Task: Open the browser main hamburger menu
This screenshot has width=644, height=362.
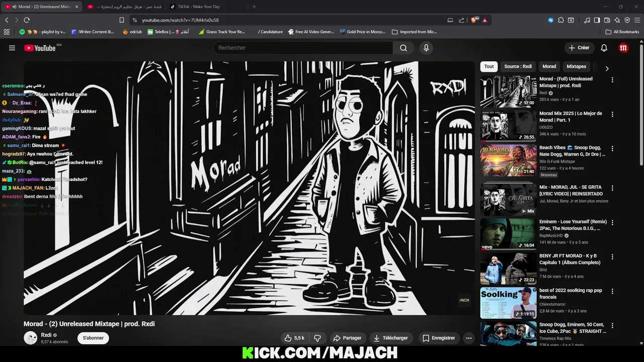Action: [x=637, y=20]
